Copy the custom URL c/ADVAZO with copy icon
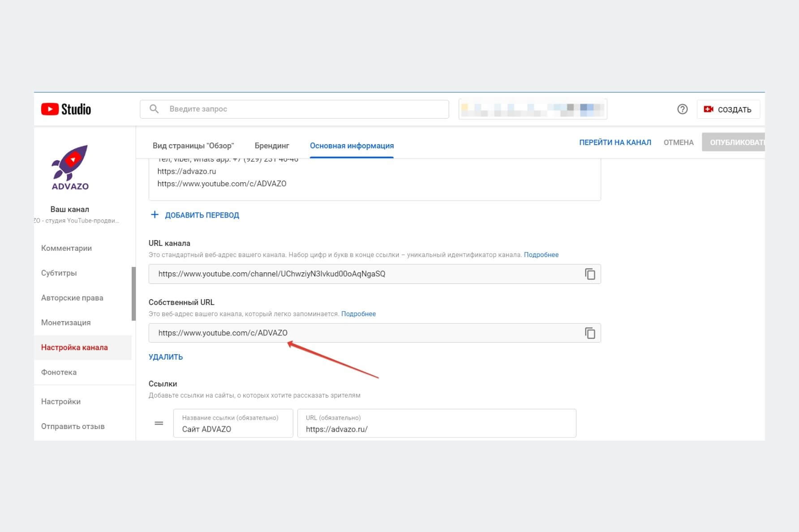This screenshot has width=799, height=532. (x=590, y=333)
